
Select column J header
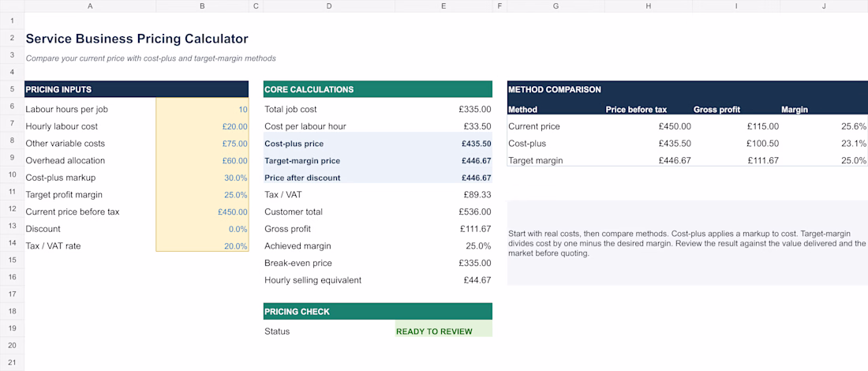[824, 6]
